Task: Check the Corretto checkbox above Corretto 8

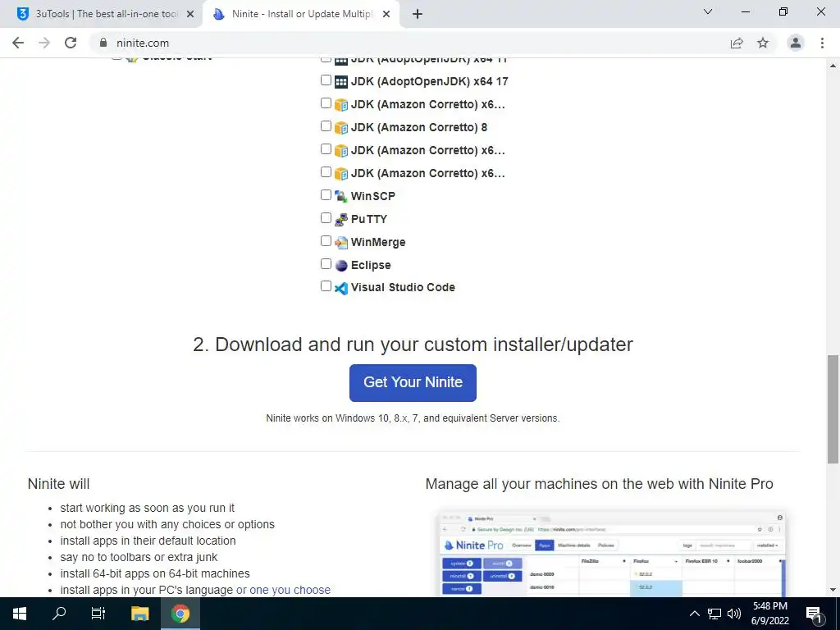Action: pyautogui.click(x=326, y=103)
